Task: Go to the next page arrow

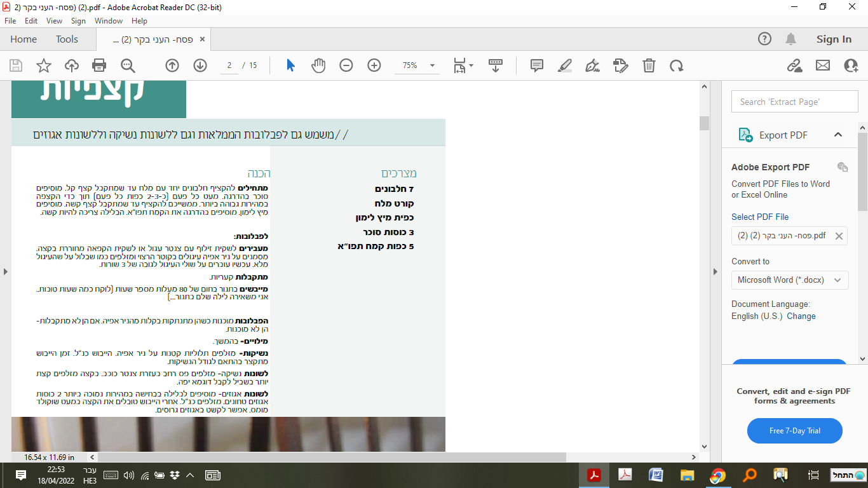Action: pyautogui.click(x=200, y=65)
